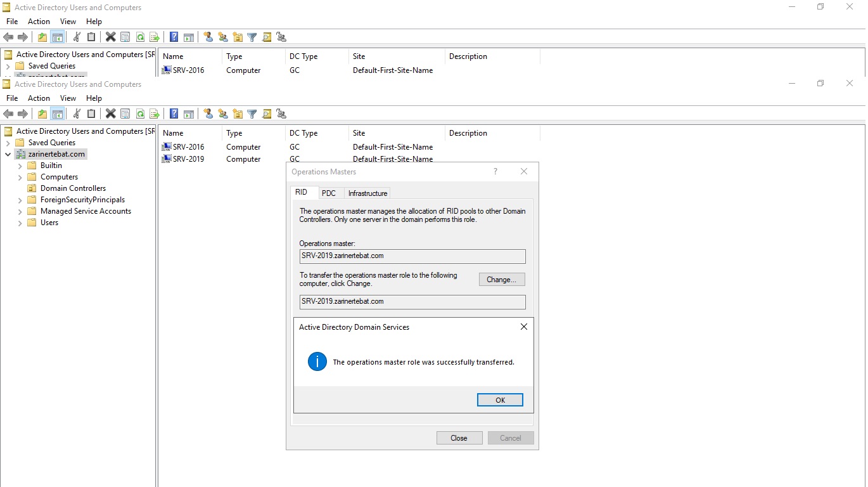Click filter funnel icon in background window toolbar

pyautogui.click(x=252, y=37)
